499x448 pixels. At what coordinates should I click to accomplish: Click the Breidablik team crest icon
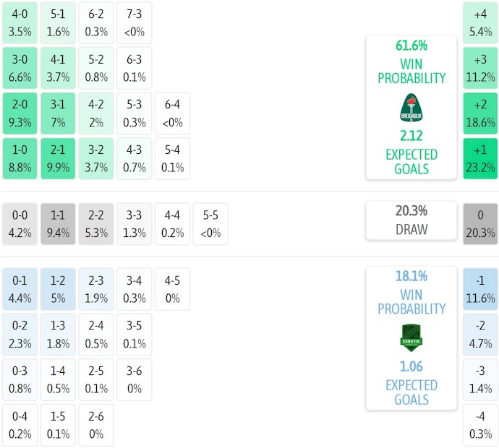point(411,108)
